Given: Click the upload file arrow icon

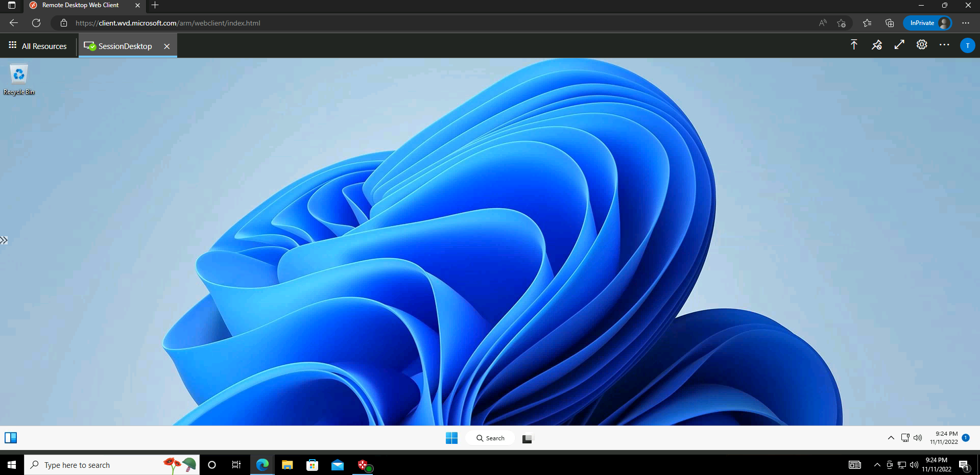Looking at the screenshot, I should coord(854,45).
